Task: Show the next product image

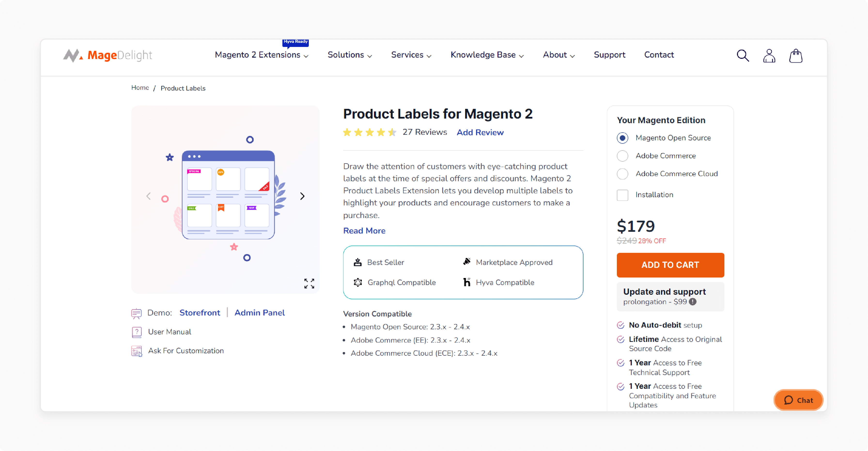Action: (302, 196)
